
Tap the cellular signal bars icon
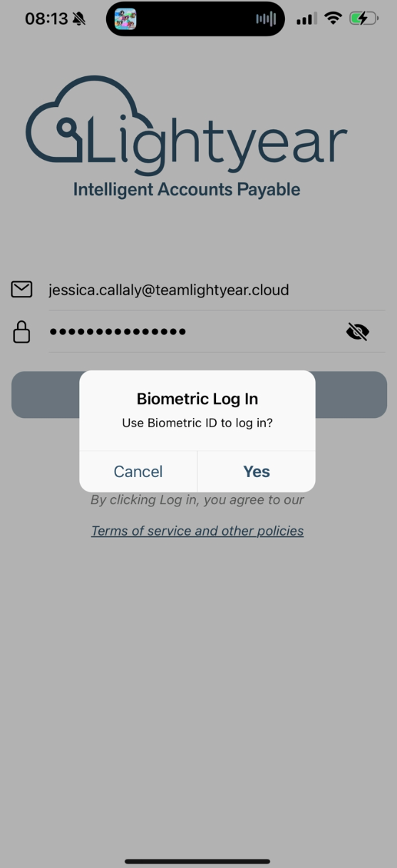[306, 19]
